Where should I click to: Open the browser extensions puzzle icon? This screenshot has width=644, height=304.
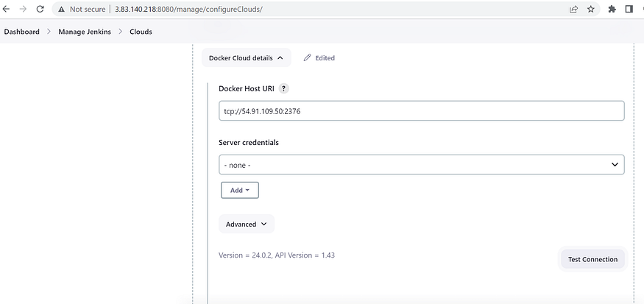tap(612, 9)
